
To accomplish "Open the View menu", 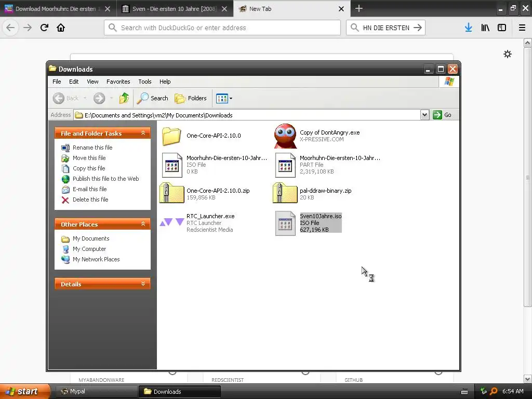I will pos(92,82).
